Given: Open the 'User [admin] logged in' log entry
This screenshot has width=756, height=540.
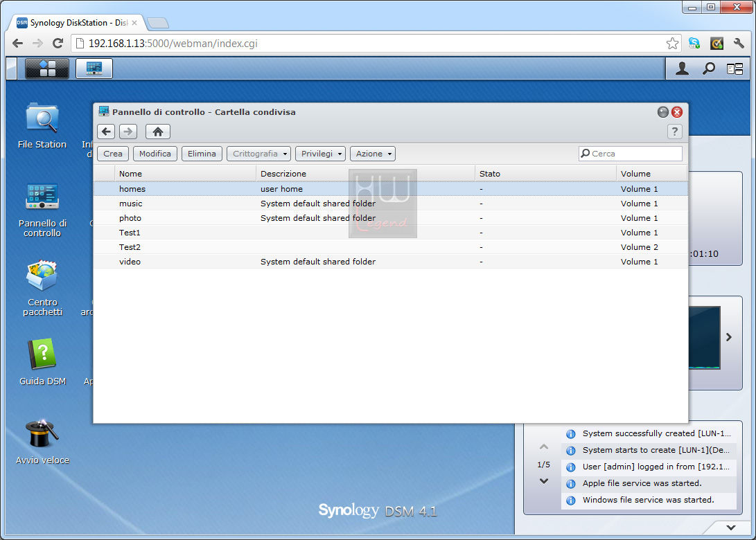Looking at the screenshot, I should [x=649, y=467].
